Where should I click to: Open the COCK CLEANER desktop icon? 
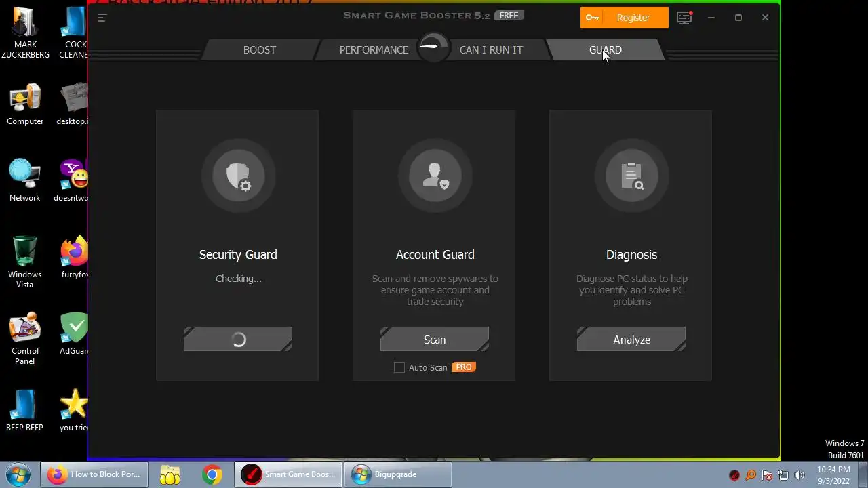click(x=73, y=33)
